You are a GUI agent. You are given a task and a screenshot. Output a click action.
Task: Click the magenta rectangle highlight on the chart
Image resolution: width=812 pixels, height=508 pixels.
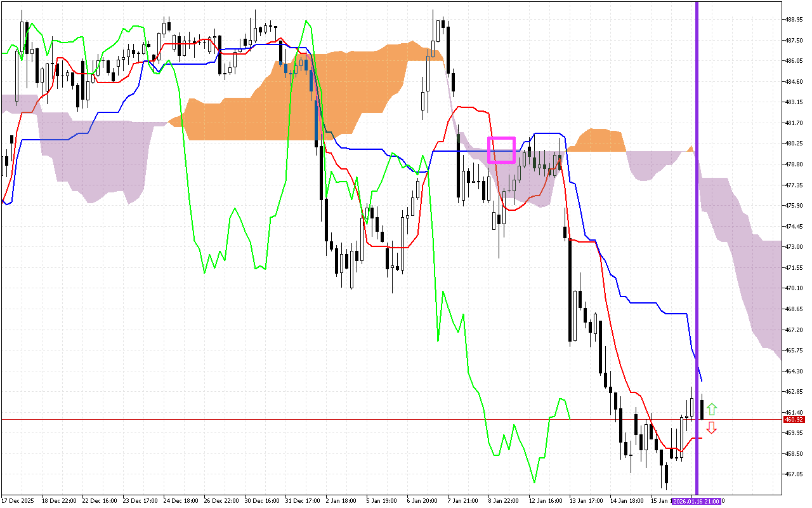tap(501, 149)
